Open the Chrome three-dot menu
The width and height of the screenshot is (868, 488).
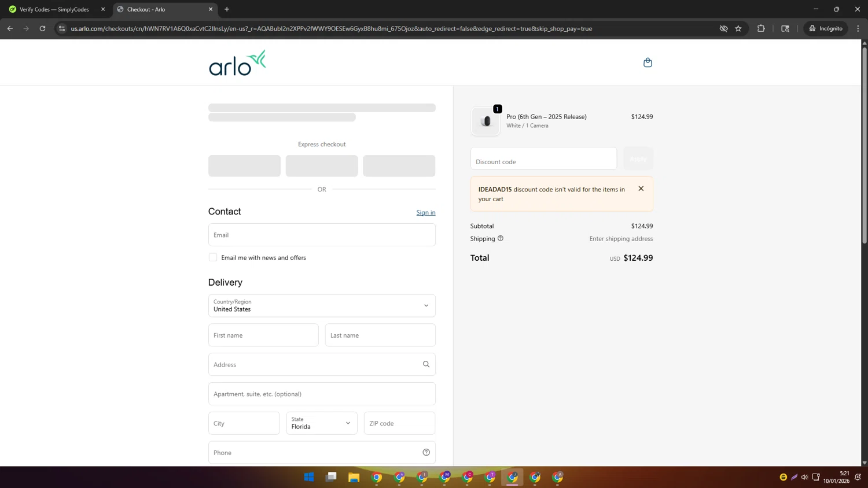click(x=858, y=28)
